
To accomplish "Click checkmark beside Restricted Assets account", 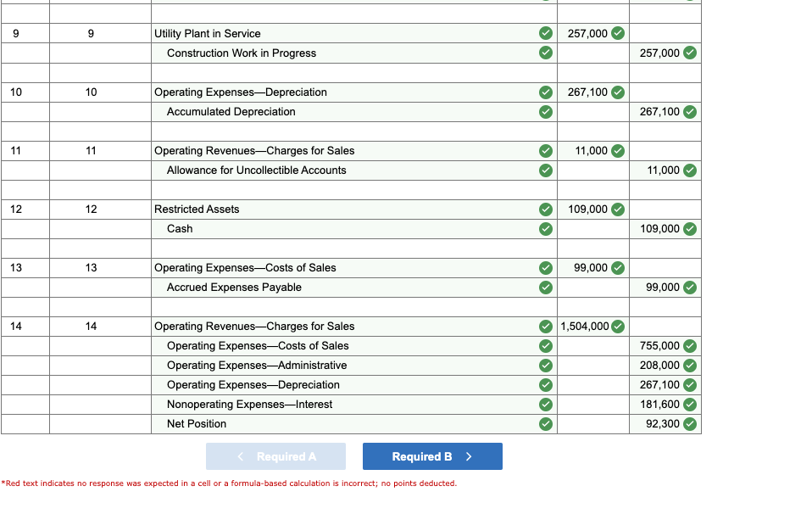I will pos(545,210).
